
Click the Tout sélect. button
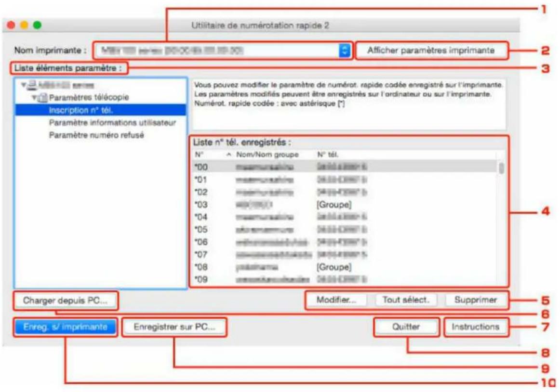coord(406,300)
